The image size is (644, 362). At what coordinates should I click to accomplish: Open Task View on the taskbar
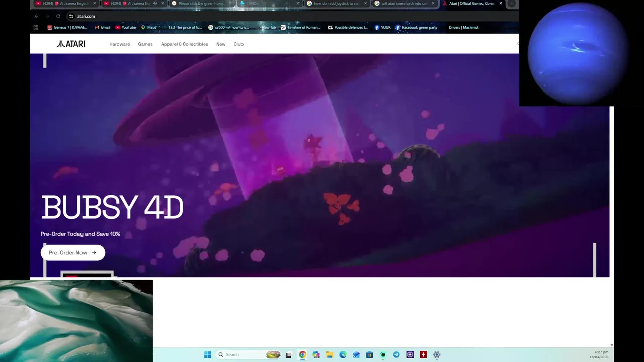289,355
